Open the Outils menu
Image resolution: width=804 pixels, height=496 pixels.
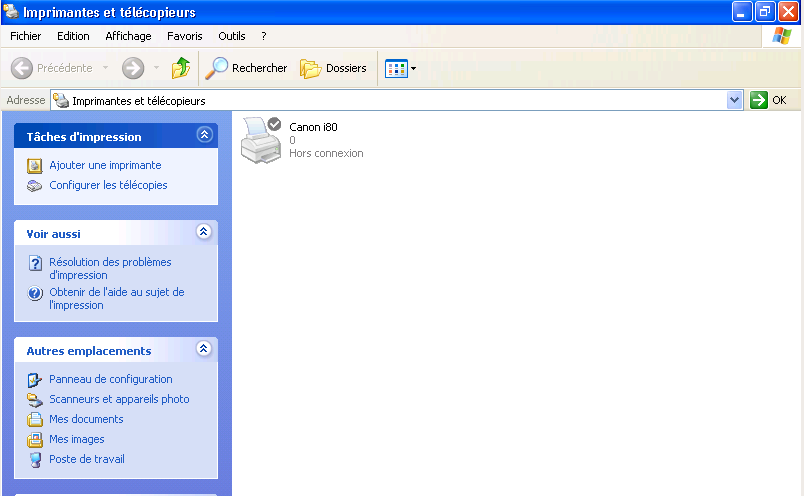click(x=232, y=36)
